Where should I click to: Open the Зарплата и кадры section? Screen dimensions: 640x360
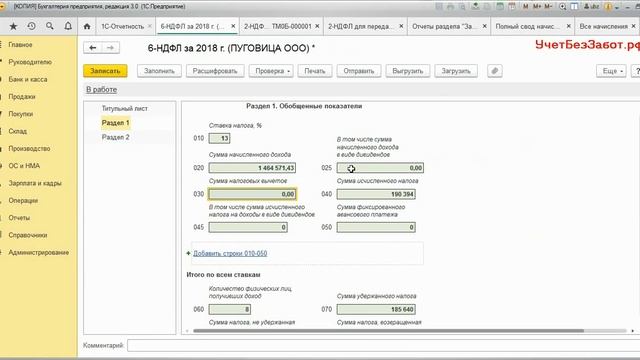(x=35, y=183)
